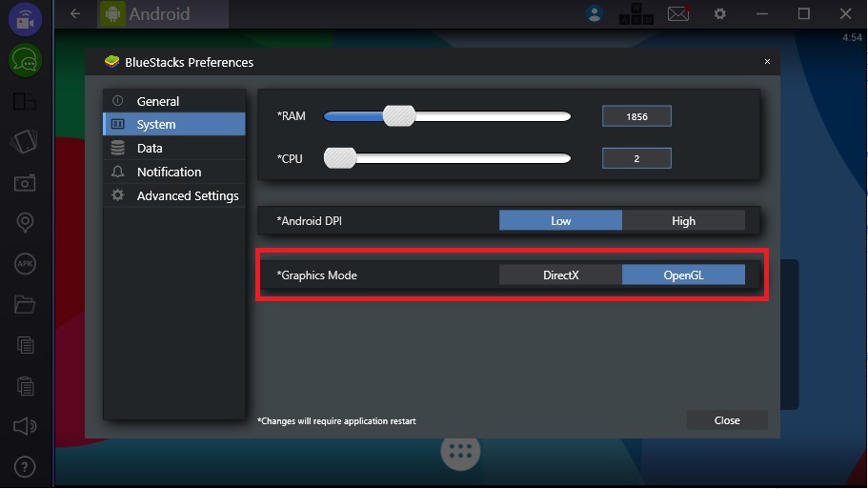The image size is (868, 489).
Task: Open the location pin sidebar icon
Action: click(x=25, y=223)
